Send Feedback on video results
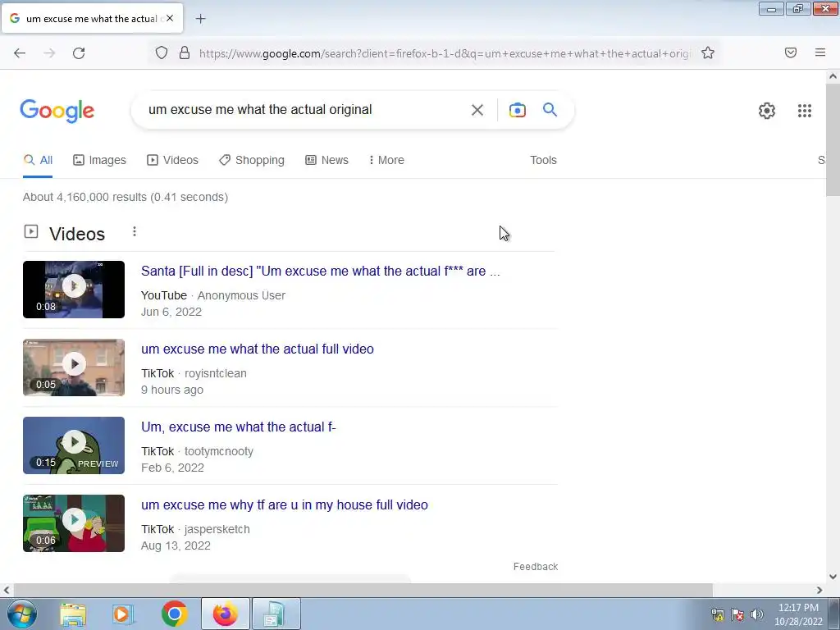This screenshot has width=840, height=630. [536, 566]
